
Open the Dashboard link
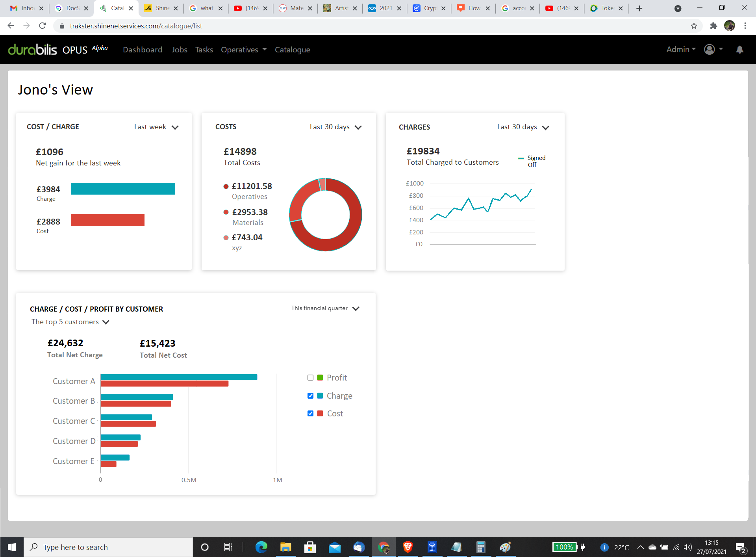point(143,50)
